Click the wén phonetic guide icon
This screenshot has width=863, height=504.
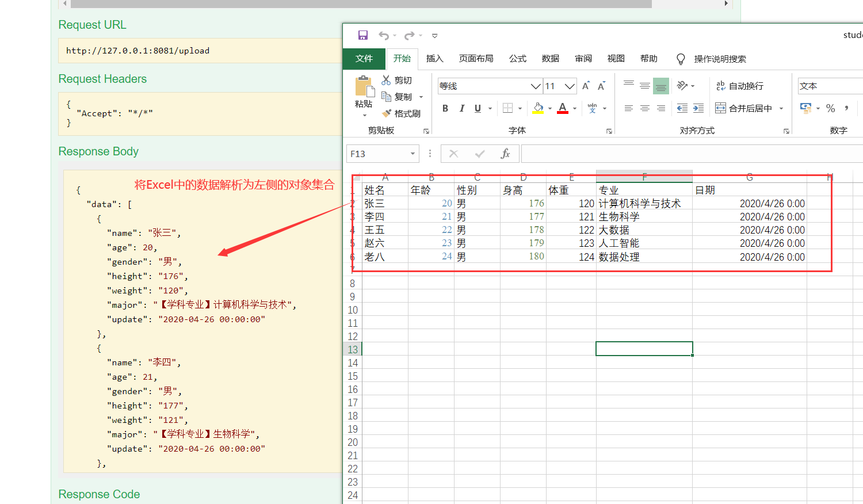point(593,108)
